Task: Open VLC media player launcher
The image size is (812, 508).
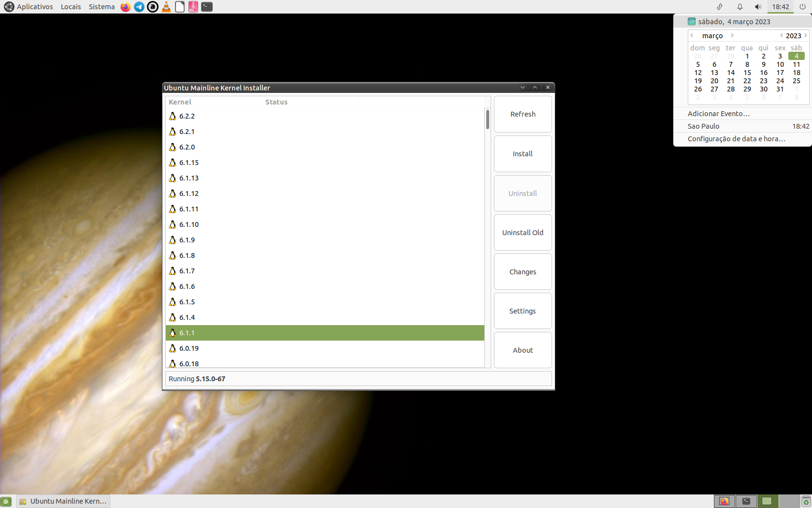Action: coord(166,7)
